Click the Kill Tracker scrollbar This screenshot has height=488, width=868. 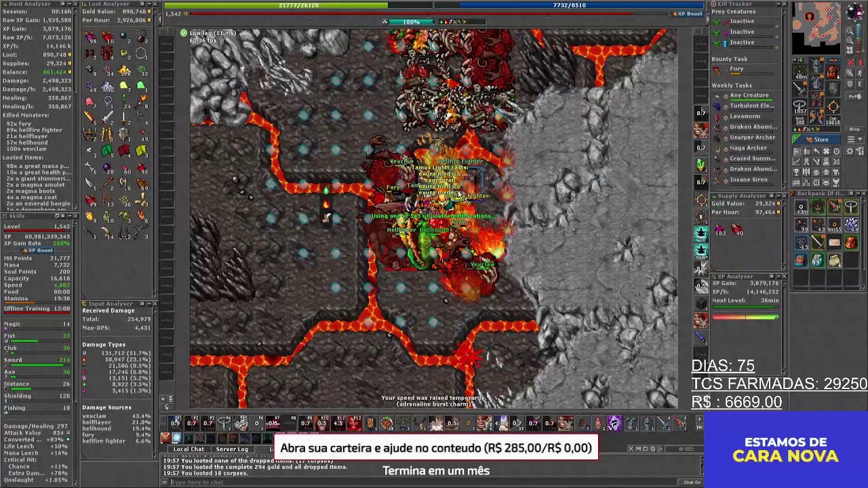click(x=784, y=99)
